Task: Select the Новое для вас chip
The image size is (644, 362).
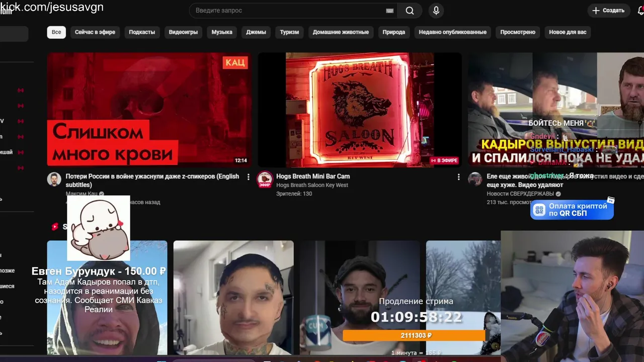Action: coord(568,32)
